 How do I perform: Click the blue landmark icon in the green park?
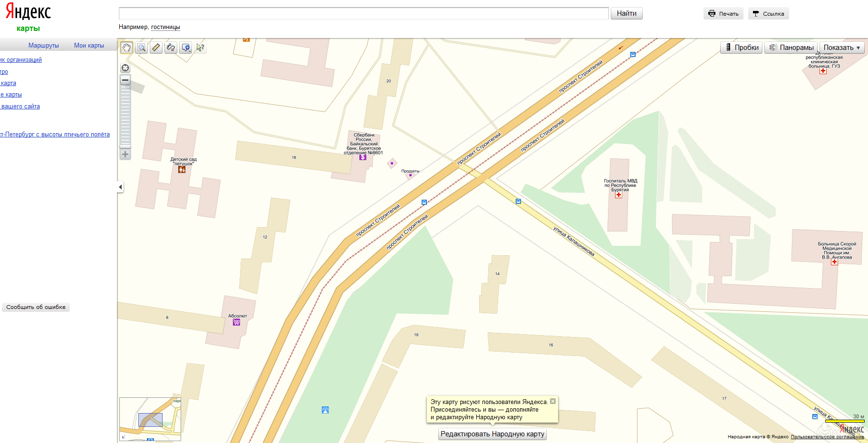tap(325, 410)
